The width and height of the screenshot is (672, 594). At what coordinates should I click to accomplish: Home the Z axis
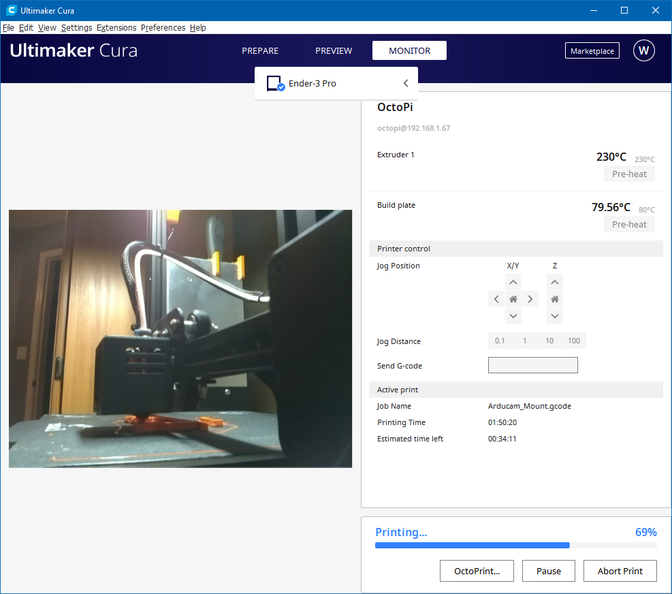[x=555, y=299]
